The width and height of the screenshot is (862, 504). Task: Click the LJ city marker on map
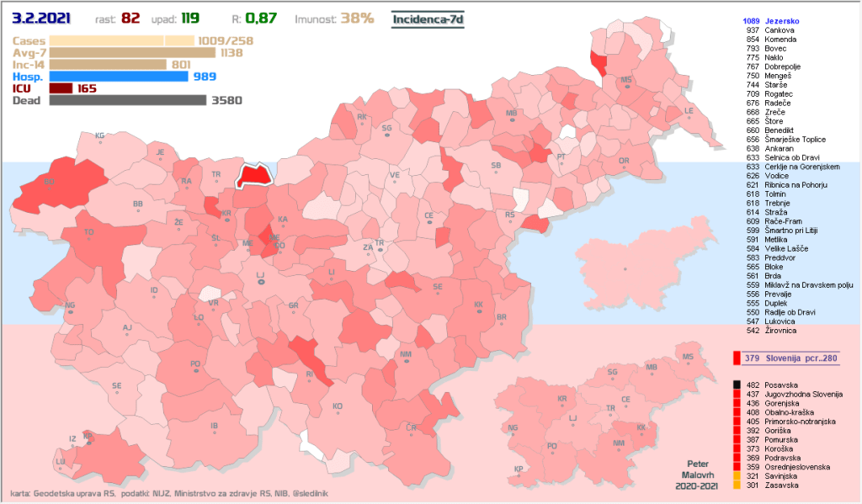(261, 281)
